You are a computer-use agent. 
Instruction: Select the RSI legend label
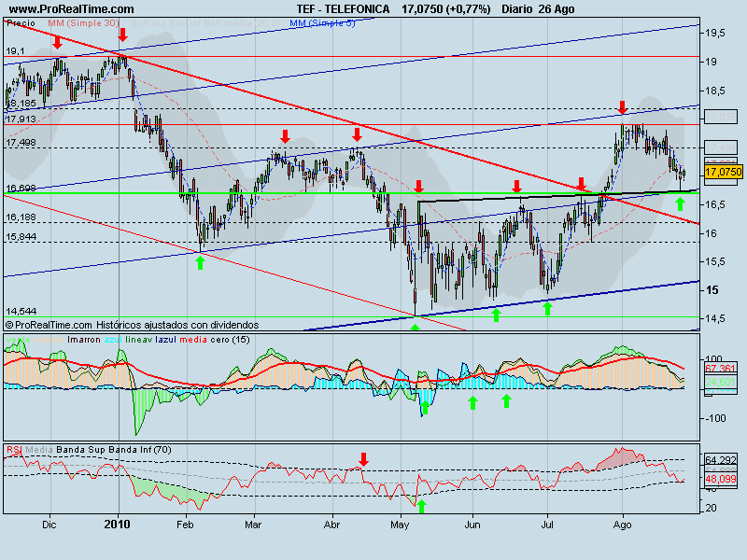point(14,450)
